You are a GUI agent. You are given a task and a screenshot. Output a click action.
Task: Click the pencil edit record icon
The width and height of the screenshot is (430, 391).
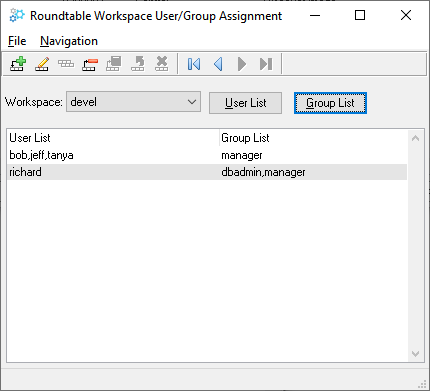(42, 64)
